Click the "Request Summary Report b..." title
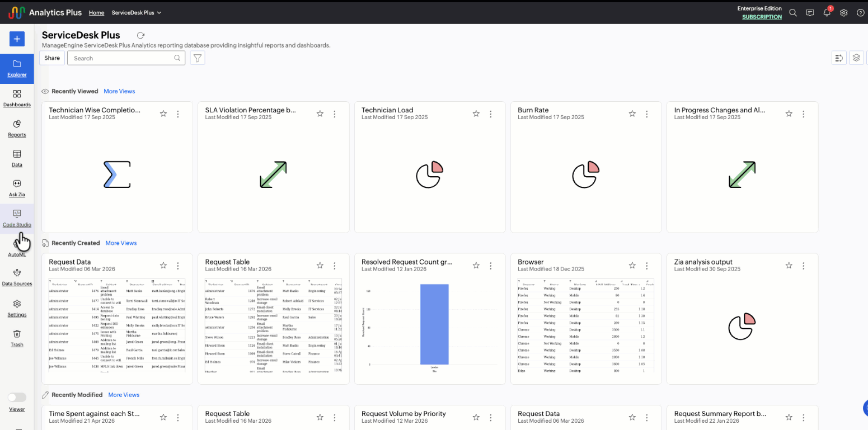This screenshot has height=430, width=868. (720, 414)
